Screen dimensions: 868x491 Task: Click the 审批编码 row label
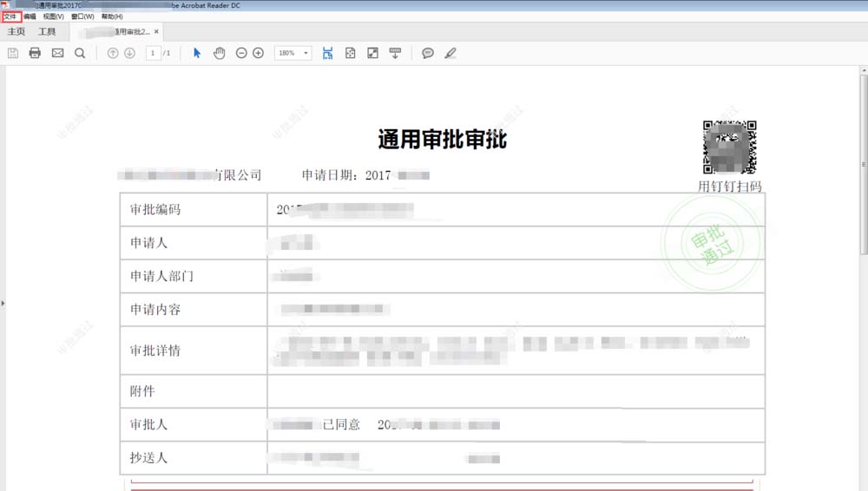tap(155, 210)
